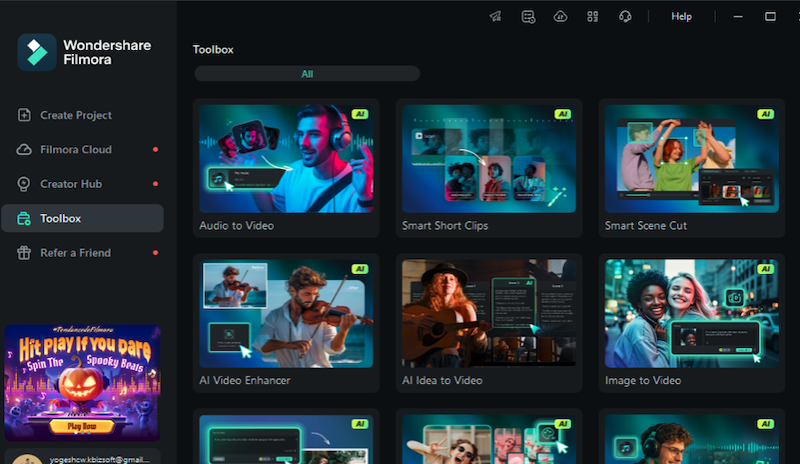Select Toolbox in the sidebar
Image resolution: width=800 pixels, height=464 pixels.
(x=60, y=219)
